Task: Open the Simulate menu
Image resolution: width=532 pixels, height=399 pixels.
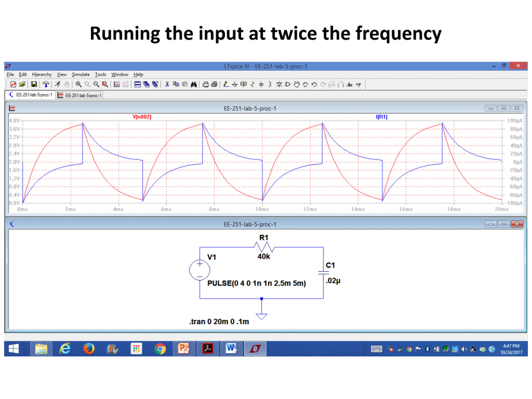Action: coord(81,75)
